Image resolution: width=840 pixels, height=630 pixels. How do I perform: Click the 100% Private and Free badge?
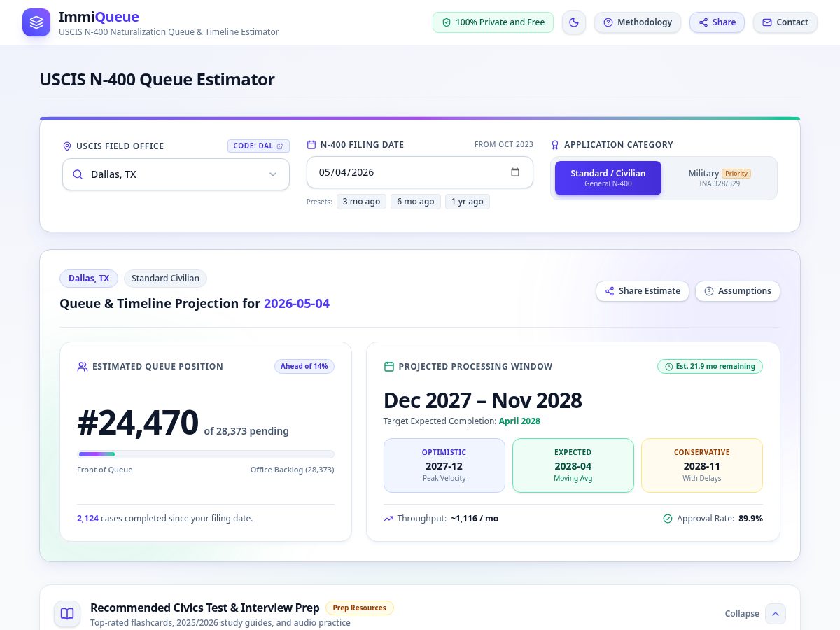pos(493,22)
